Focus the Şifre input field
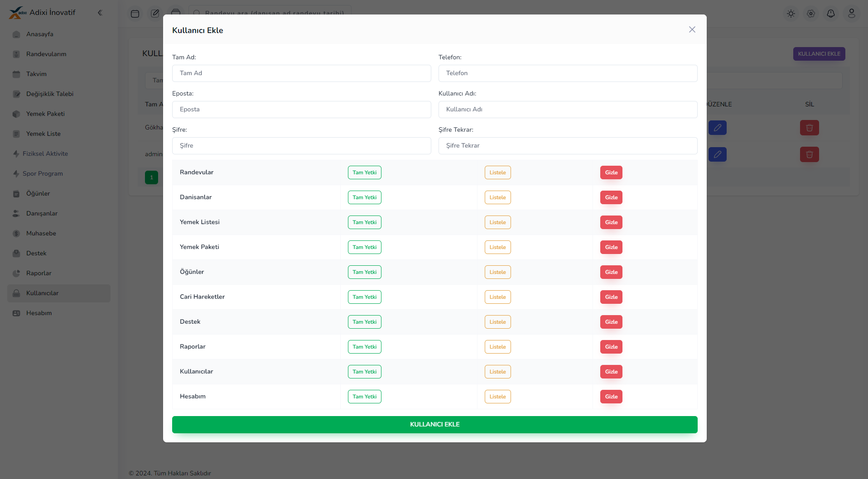Screen dimensions: 868x479 (x=302, y=146)
